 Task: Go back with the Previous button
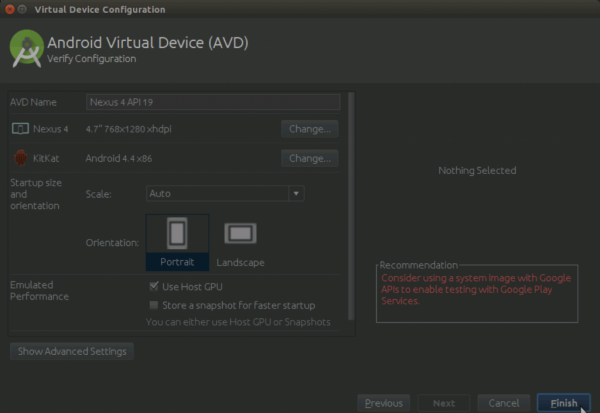click(x=383, y=403)
